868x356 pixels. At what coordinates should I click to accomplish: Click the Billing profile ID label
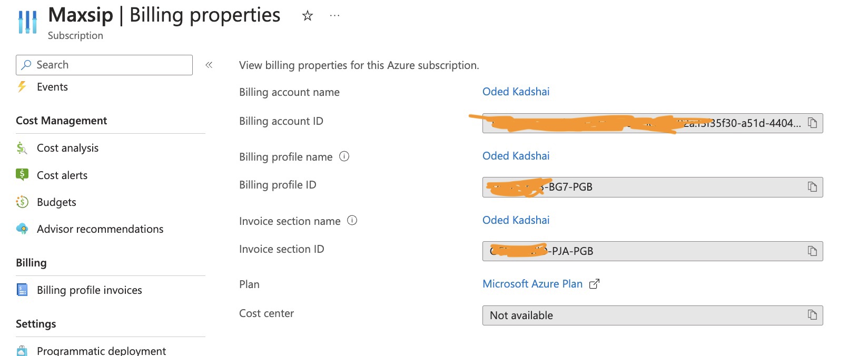[x=278, y=185]
